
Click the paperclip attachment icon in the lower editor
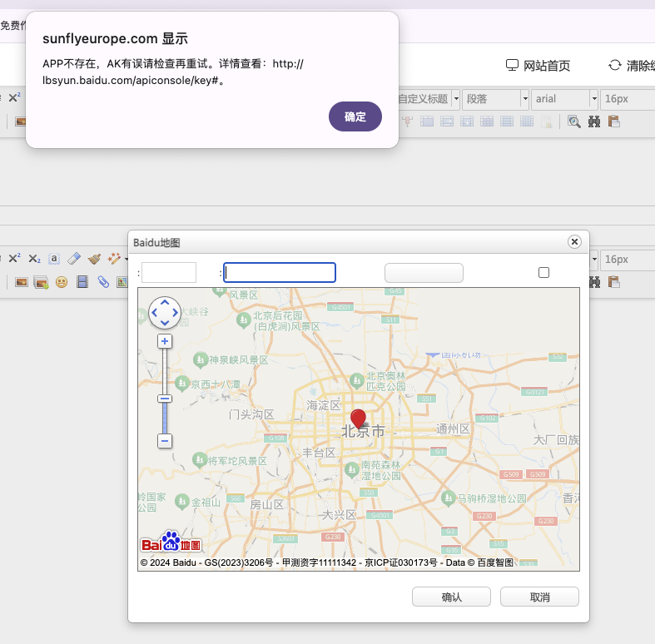tap(103, 282)
